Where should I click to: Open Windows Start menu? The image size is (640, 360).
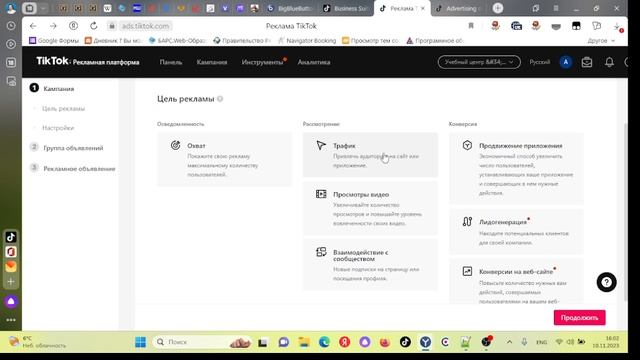(140, 342)
